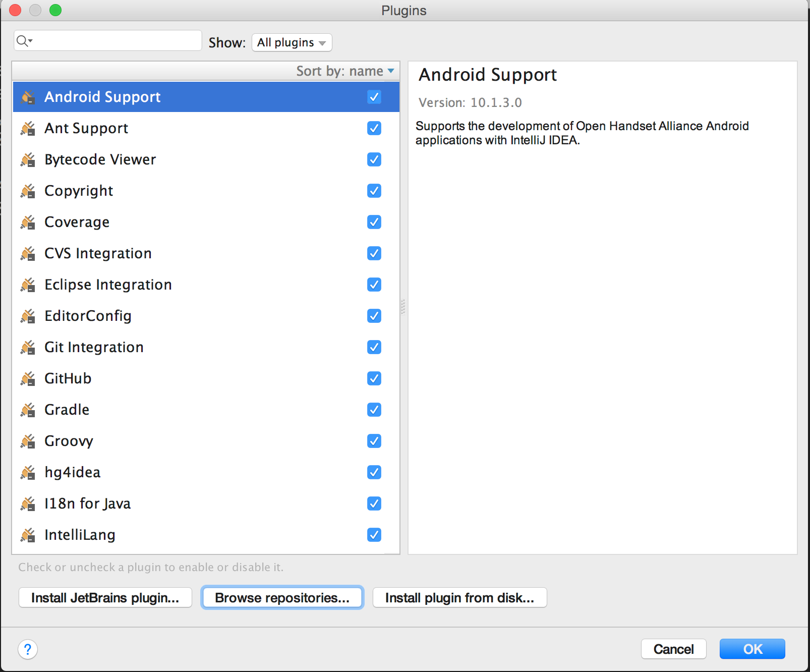This screenshot has height=672, width=810.
Task: Close the Plugins window with red button
Action: [x=15, y=10]
